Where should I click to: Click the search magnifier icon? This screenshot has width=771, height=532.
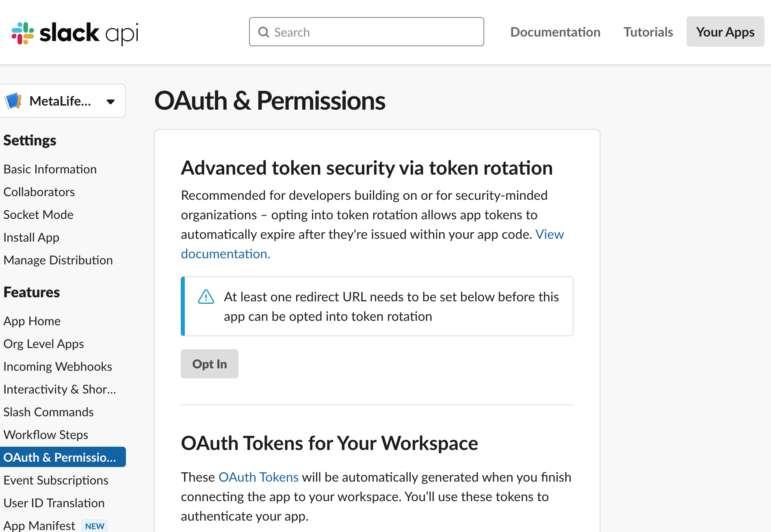(x=264, y=32)
